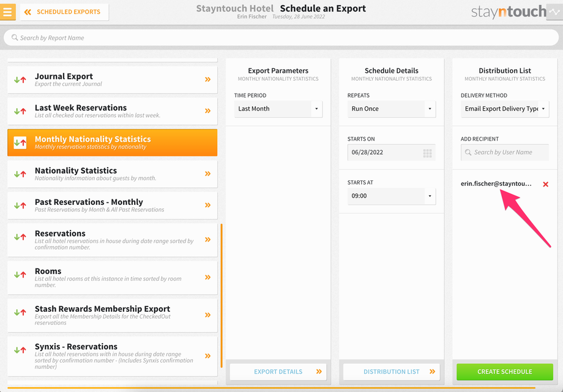This screenshot has height=392, width=563.
Task: Click the Search by User Name field
Action: click(x=505, y=152)
